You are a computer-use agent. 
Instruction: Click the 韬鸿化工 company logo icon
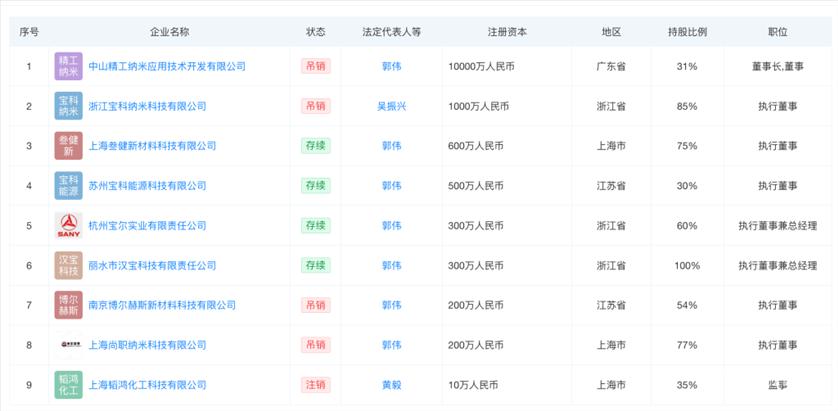click(x=68, y=385)
